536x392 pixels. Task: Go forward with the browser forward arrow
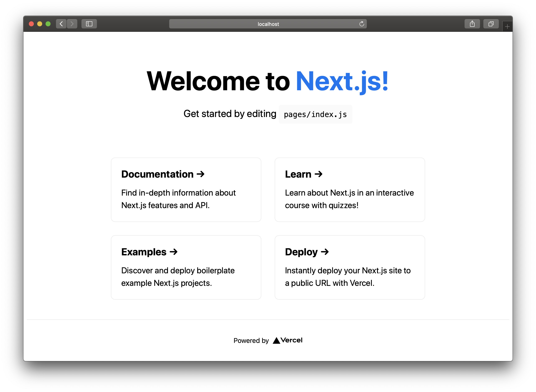tap(72, 24)
